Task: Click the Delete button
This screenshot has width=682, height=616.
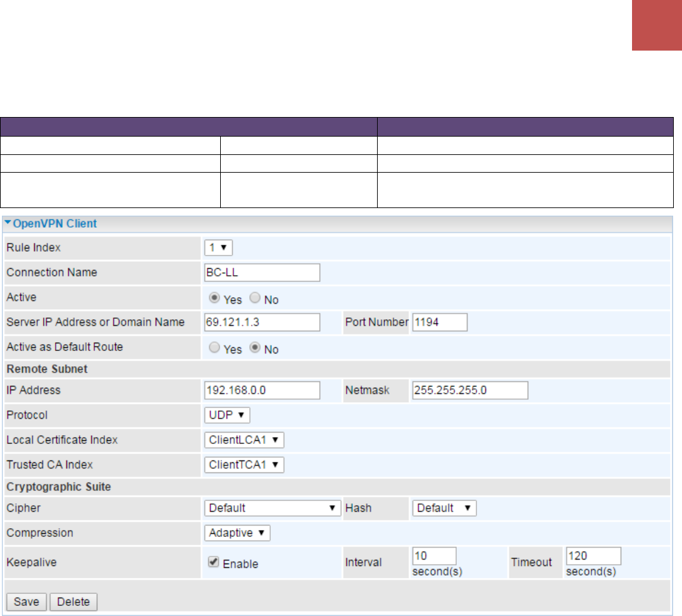Action: point(73,601)
